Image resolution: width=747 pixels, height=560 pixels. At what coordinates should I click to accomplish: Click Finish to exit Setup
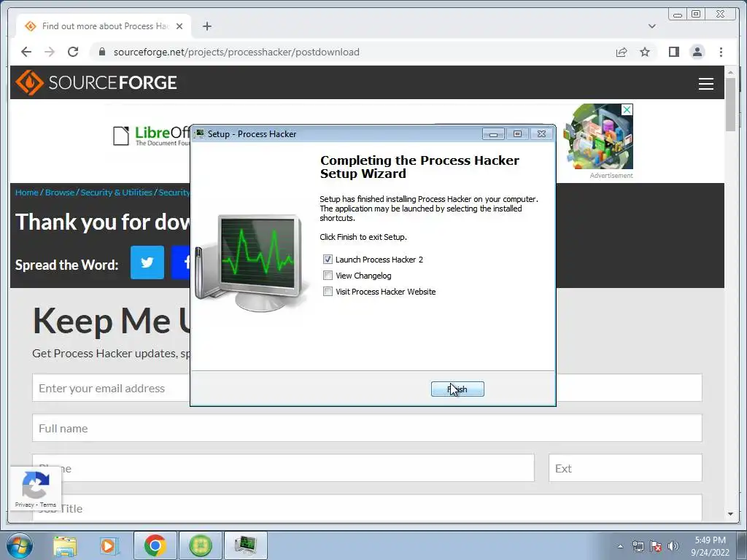point(457,389)
